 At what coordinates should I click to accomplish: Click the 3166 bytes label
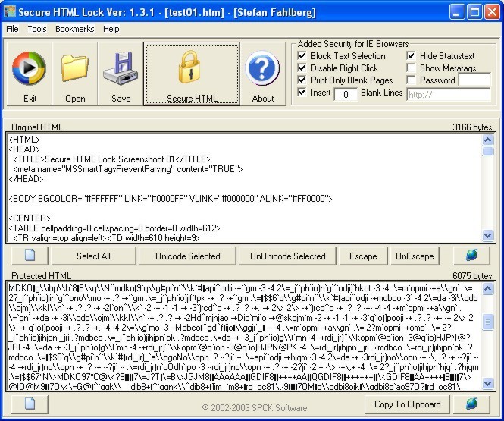tap(472, 127)
